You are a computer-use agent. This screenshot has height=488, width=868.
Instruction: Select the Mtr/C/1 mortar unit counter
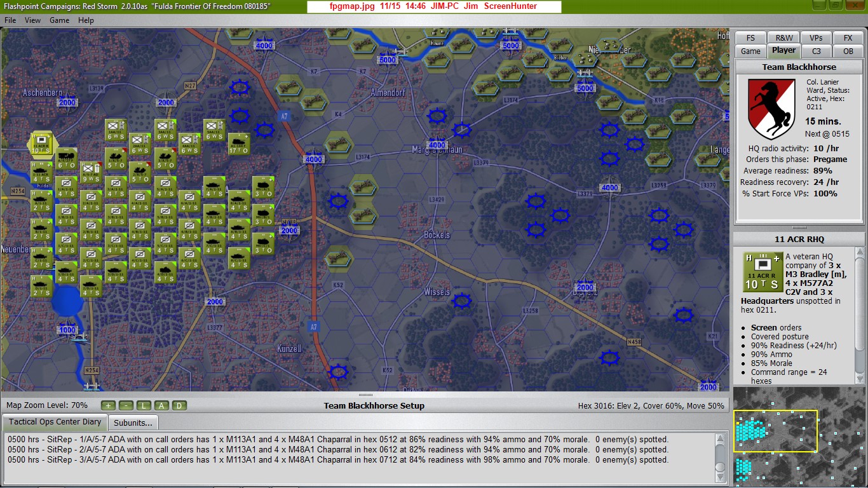[x=264, y=244]
